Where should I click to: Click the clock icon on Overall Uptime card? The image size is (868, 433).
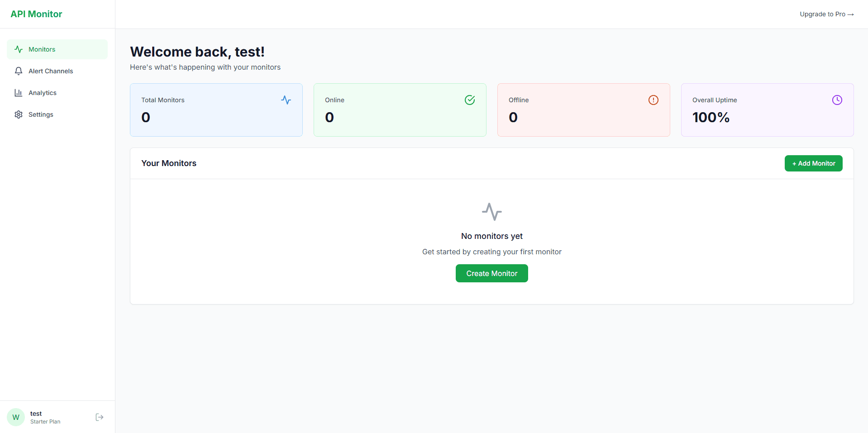[x=837, y=100]
